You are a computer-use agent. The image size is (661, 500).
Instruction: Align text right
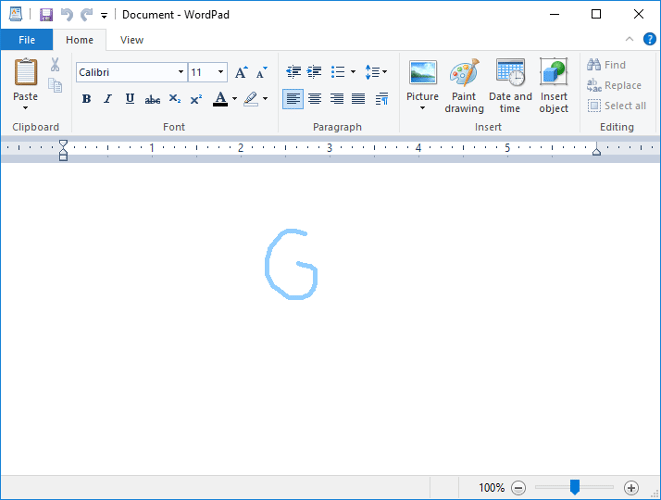tap(336, 99)
